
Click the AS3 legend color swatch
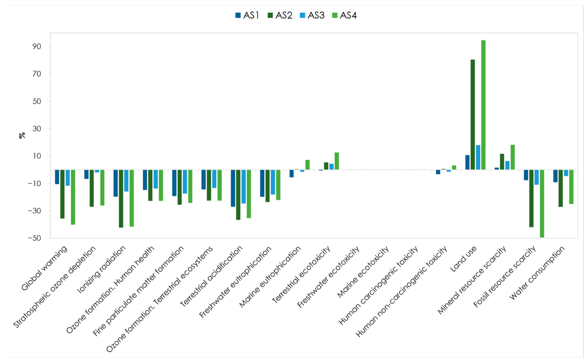(x=302, y=15)
